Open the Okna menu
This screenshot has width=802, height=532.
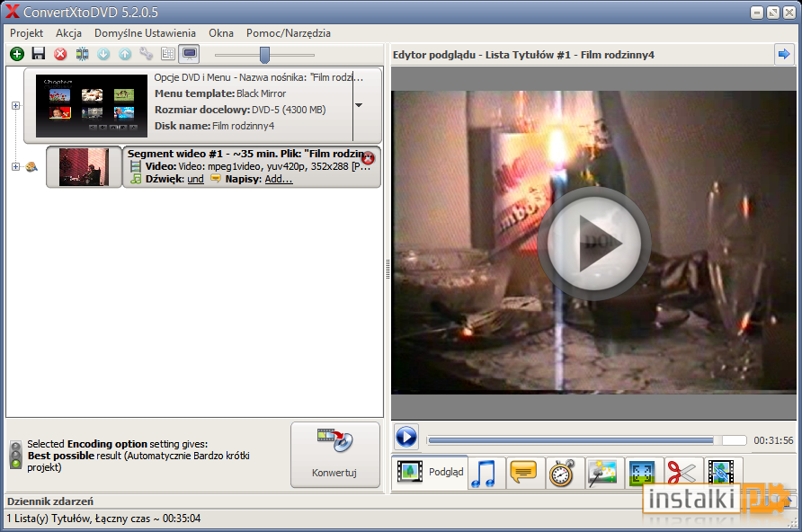click(x=221, y=33)
